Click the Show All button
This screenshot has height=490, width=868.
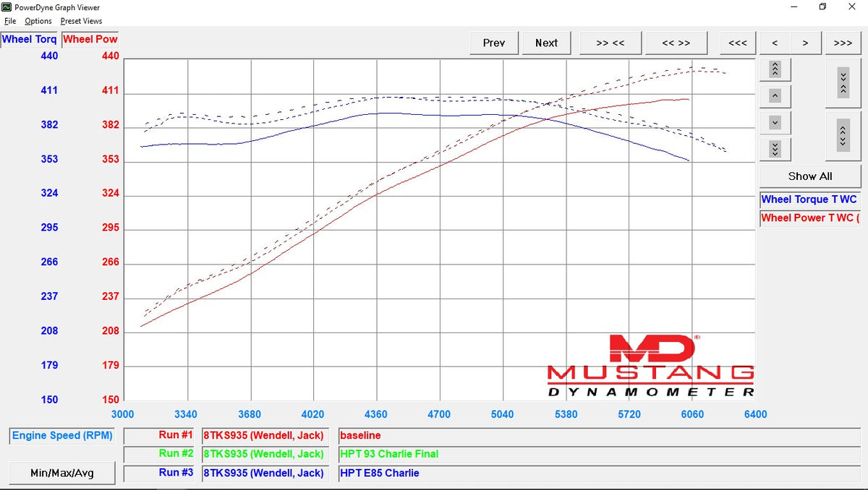coord(810,176)
